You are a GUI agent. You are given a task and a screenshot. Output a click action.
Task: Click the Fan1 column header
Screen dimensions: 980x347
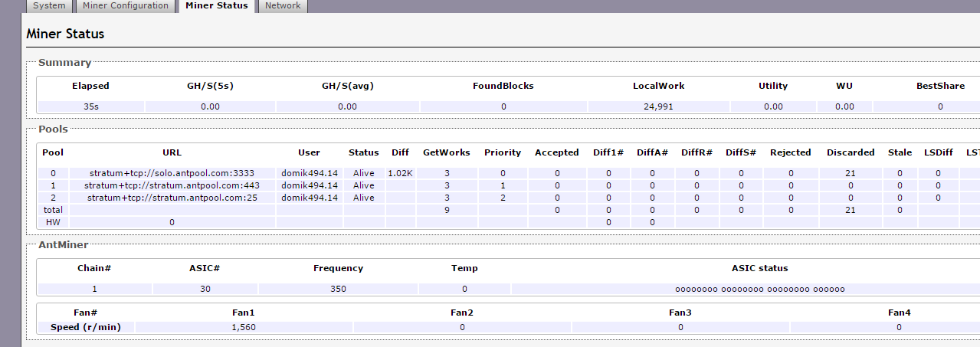tap(244, 313)
